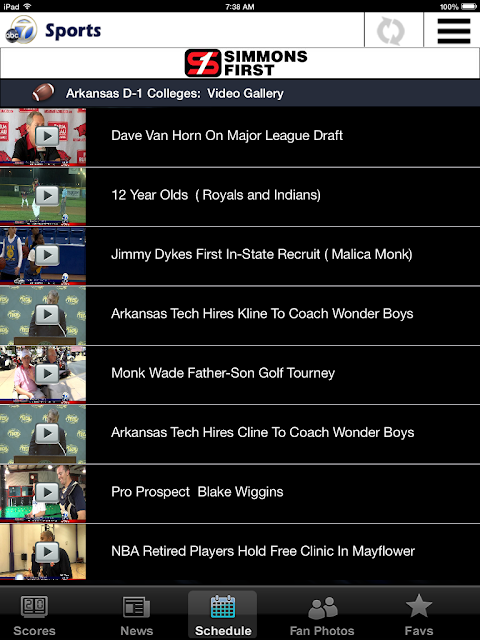The width and height of the screenshot is (480, 640).
Task: Open the hamburger menu icon
Action: click(453, 31)
